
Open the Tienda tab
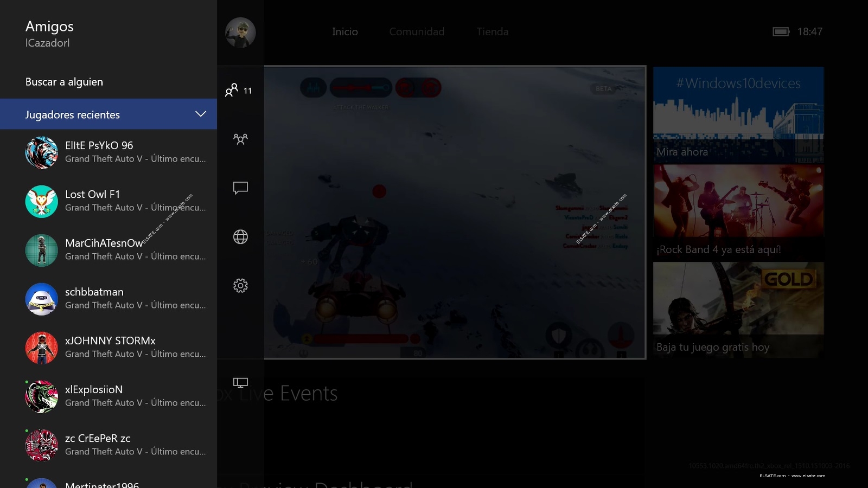click(x=493, y=32)
